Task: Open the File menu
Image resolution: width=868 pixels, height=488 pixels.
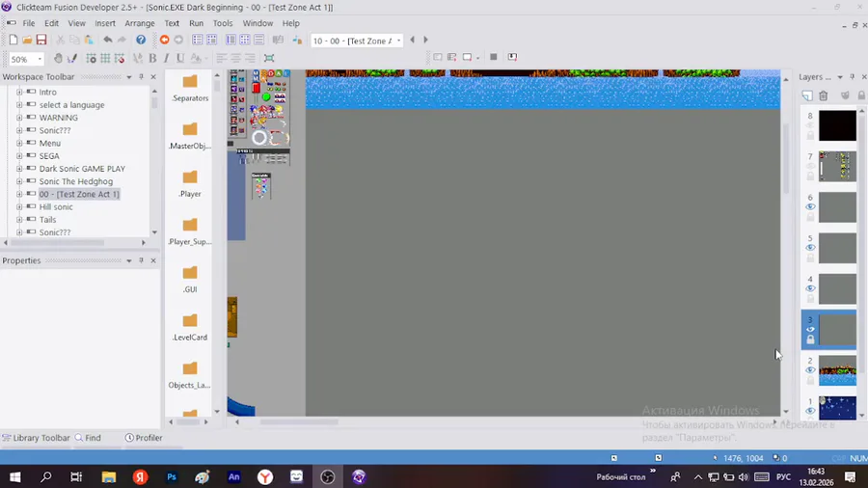Action: click(x=29, y=23)
